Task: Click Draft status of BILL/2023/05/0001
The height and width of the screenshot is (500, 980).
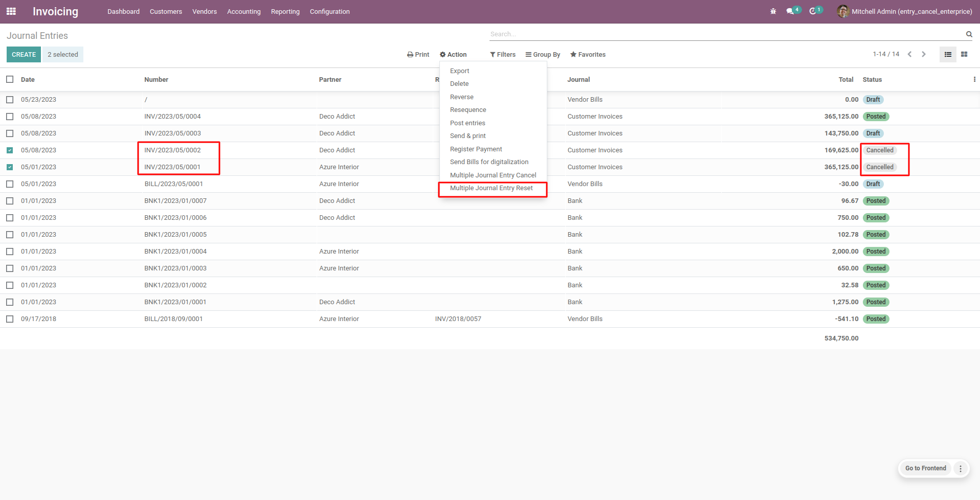Action: (873, 184)
